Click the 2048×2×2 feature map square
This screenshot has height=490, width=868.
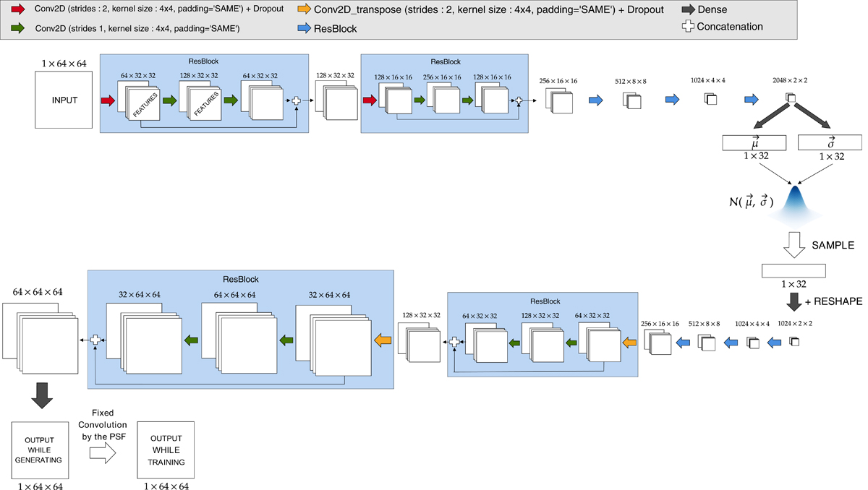click(x=791, y=98)
